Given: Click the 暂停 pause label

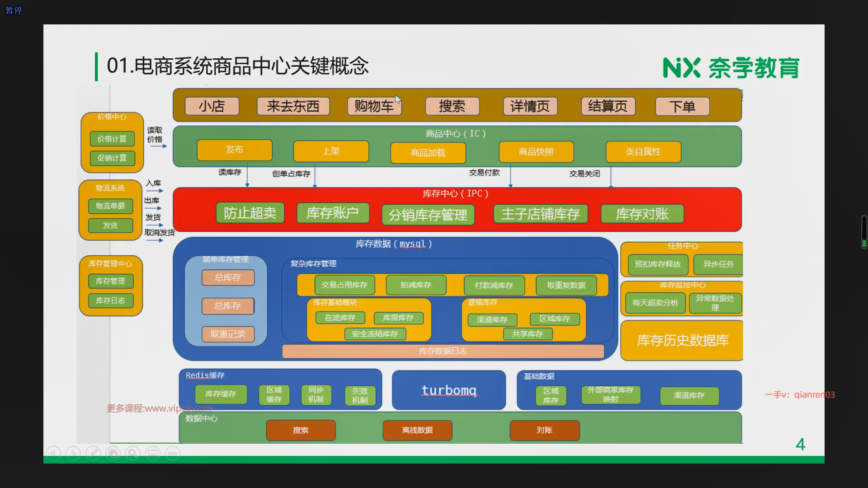Looking at the screenshot, I should 14,10.
